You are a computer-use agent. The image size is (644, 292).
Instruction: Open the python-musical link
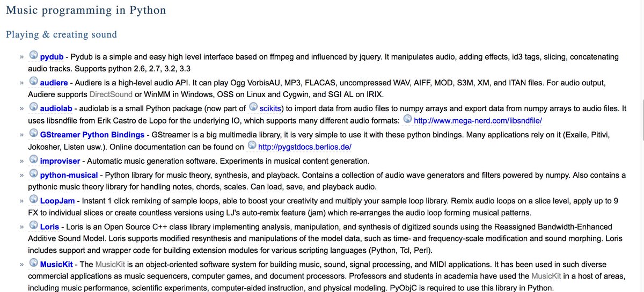[x=69, y=175]
